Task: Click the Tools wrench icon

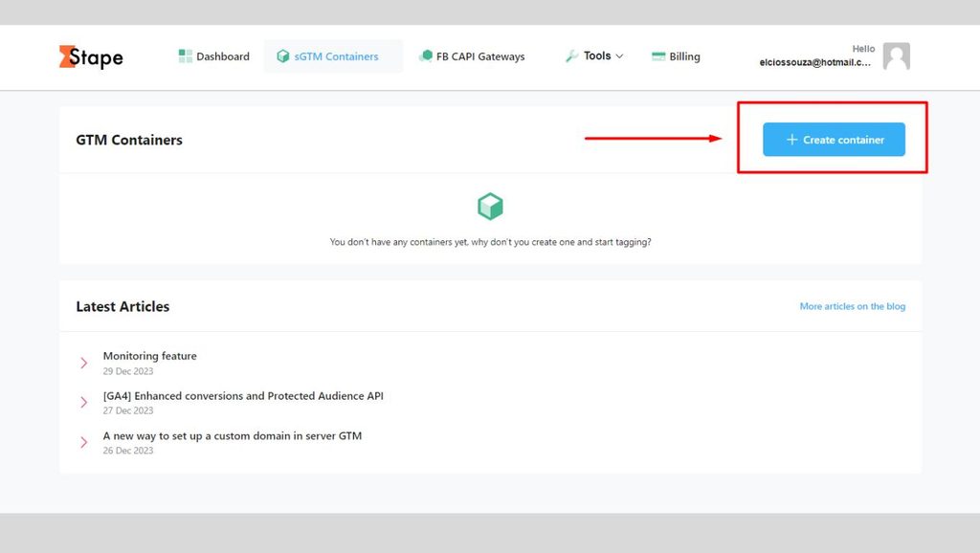Action: tap(571, 56)
